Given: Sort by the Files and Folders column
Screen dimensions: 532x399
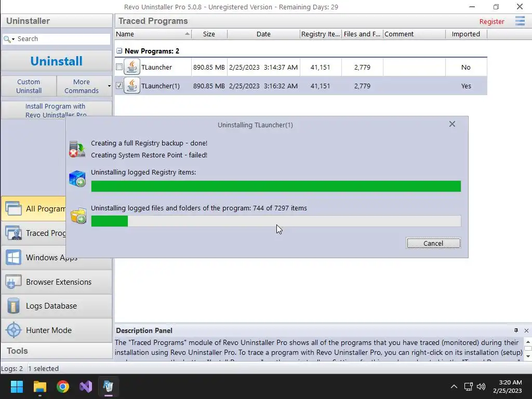Looking at the screenshot, I should [x=362, y=34].
